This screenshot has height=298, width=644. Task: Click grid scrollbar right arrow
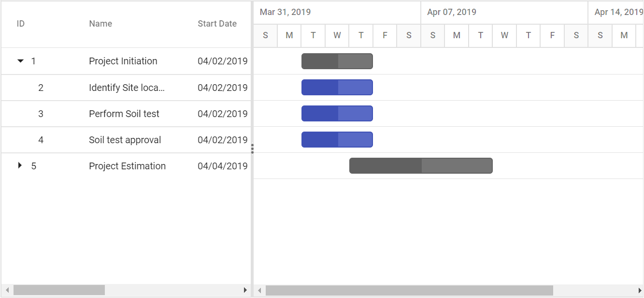pyautogui.click(x=245, y=290)
